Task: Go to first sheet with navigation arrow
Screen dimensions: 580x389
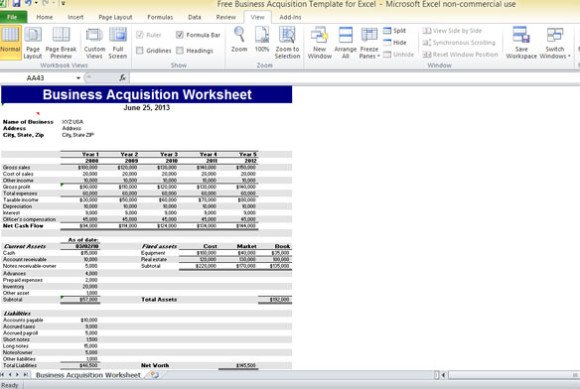Action: 3,375
